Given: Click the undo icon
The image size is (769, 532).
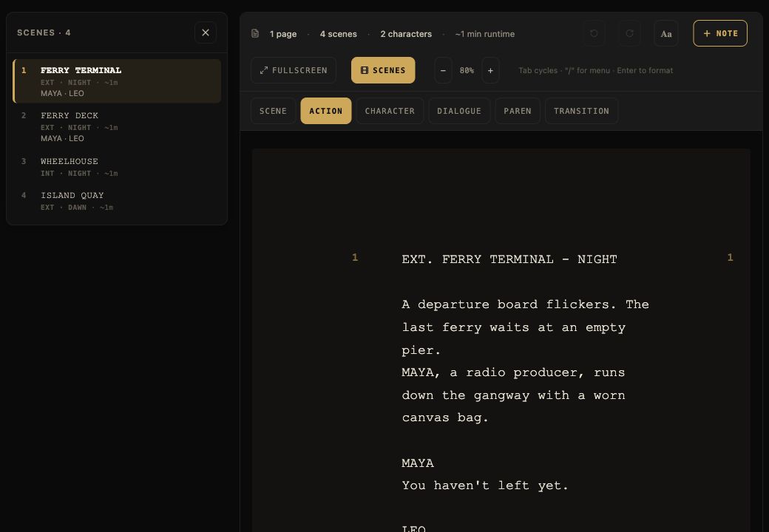Looking at the screenshot, I should pos(594,33).
